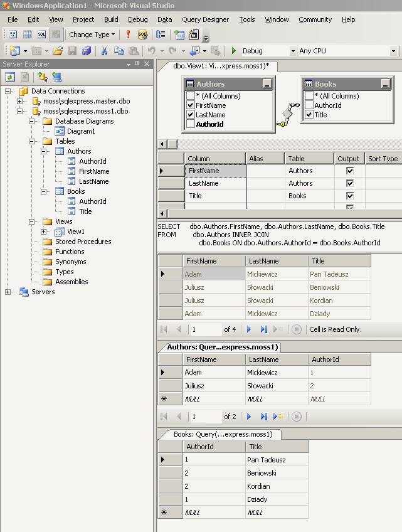The width and height of the screenshot is (402, 532).
Task: Collapse the Data Connections node
Action: [8, 91]
